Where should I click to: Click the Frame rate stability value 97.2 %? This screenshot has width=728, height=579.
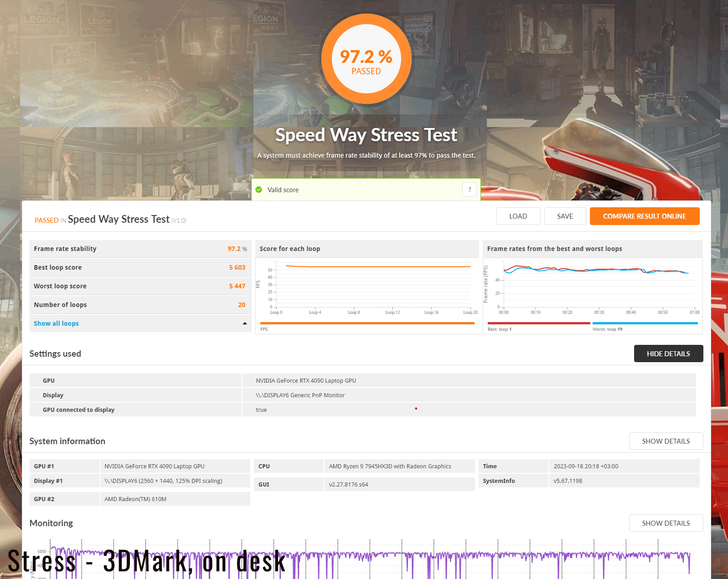[x=238, y=249]
